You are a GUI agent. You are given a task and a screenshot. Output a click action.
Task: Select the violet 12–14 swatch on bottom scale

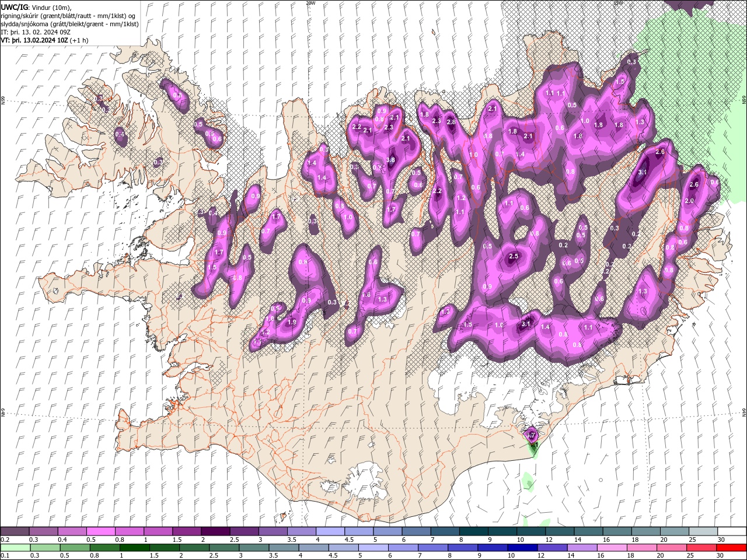553,548
